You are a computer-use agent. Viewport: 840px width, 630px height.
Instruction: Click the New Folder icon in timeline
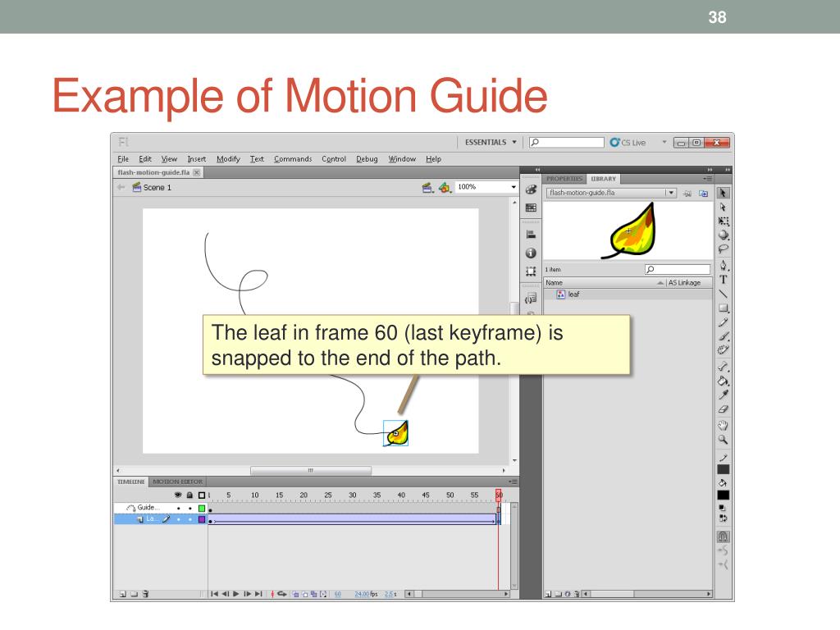(x=134, y=594)
